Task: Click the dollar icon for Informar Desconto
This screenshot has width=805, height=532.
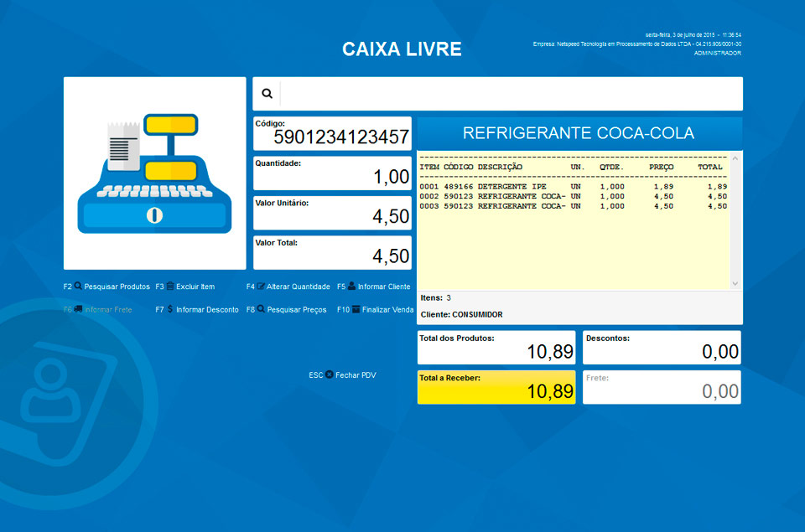Action: (170, 309)
